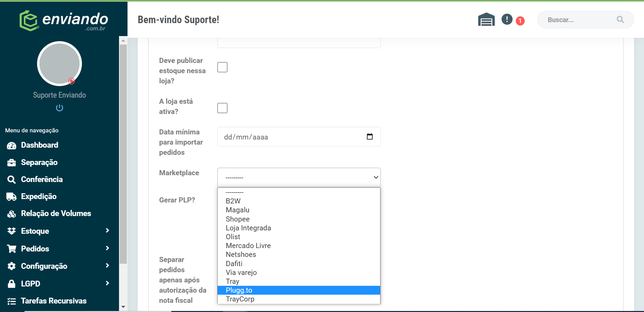
Task: Open the Pedidos menu label
Action: click(35, 249)
